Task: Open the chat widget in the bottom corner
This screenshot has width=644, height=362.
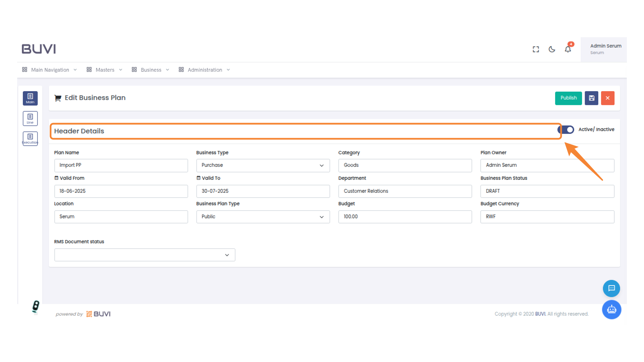Action: point(611,288)
